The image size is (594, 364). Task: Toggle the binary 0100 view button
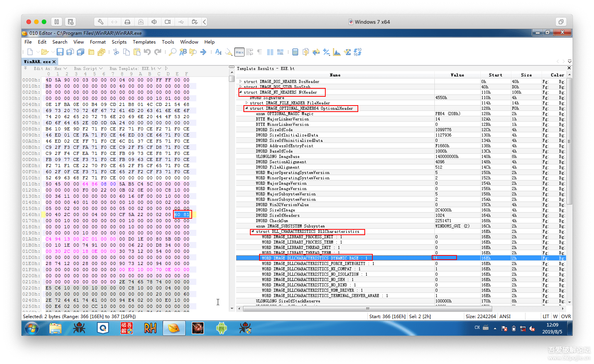pyautogui.click(x=280, y=52)
